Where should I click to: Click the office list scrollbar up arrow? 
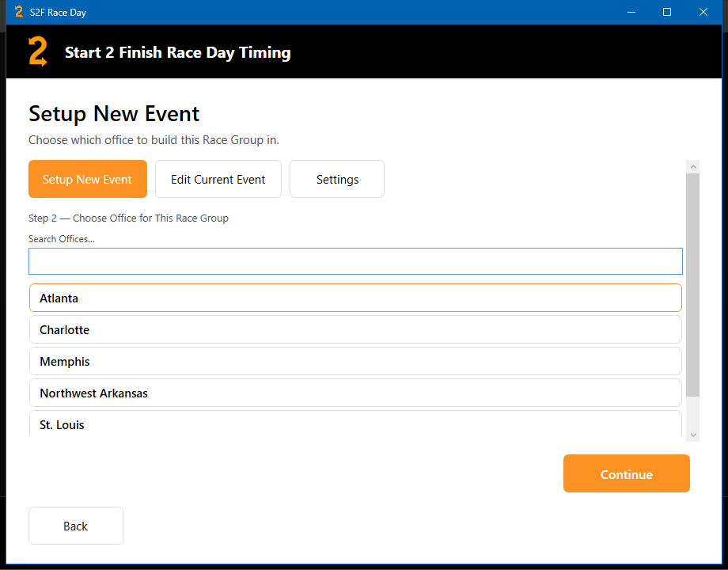tap(693, 167)
